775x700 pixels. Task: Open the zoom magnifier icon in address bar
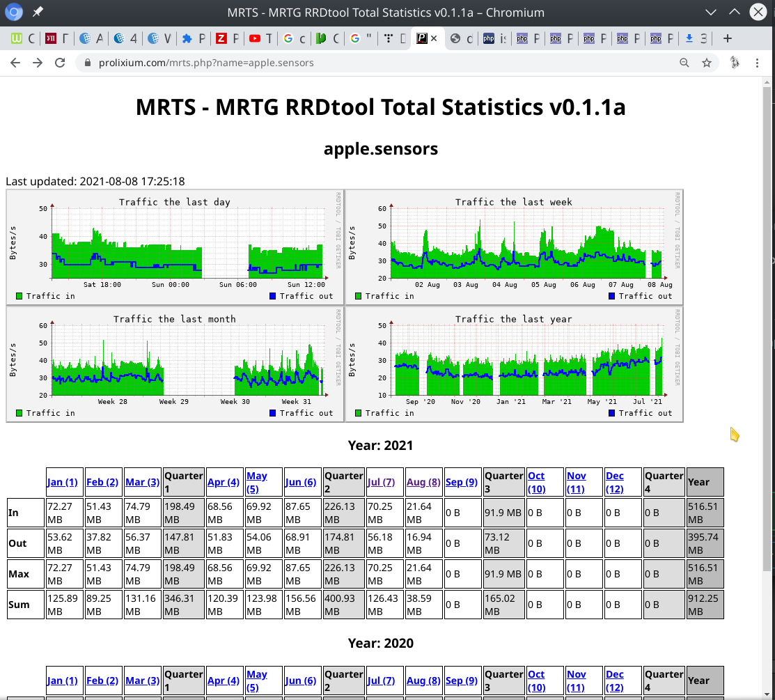click(x=684, y=63)
